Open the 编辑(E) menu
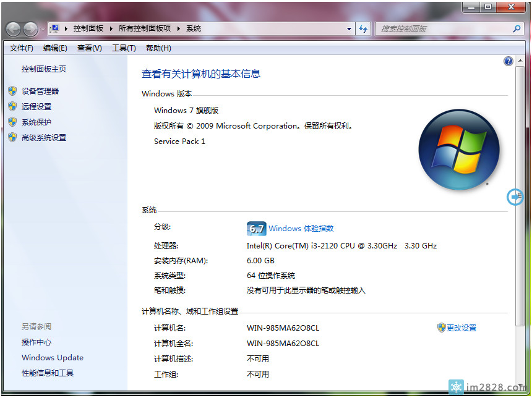This screenshot has width=532, height=398. [55, 48]
